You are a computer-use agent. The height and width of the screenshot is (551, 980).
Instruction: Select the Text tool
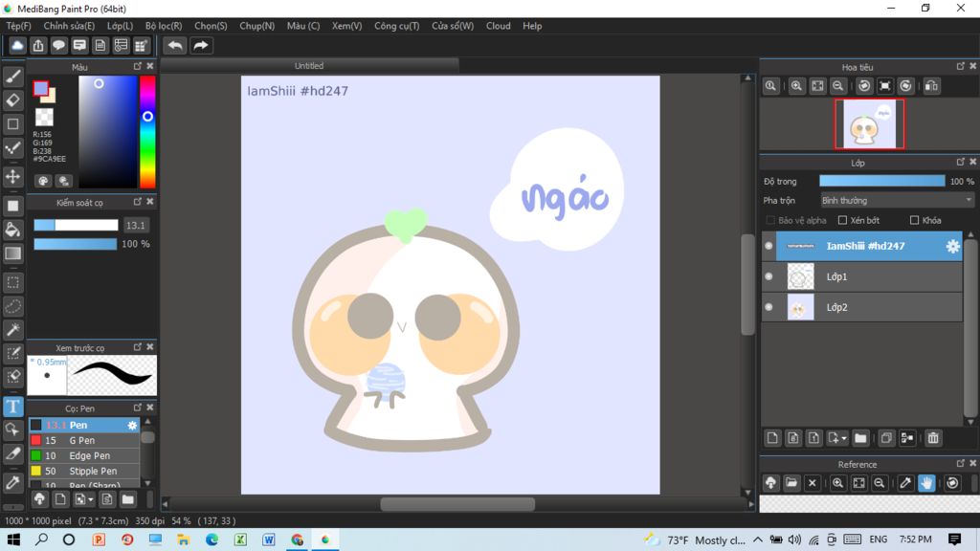click(x=12, y=407)
